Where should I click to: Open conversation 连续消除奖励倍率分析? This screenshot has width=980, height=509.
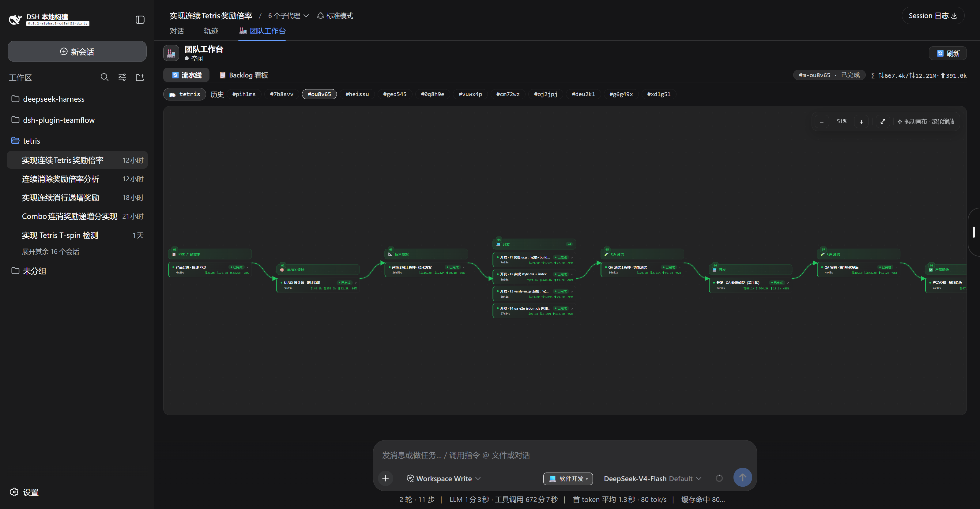coord(77,179)
